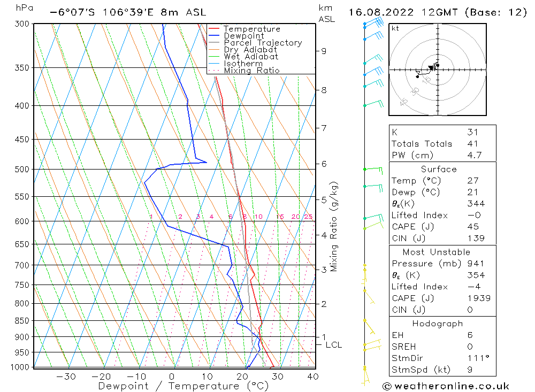Click the StmDir value 111°
The height and width of the screenshot is (392, 535).
pos(478,358)
